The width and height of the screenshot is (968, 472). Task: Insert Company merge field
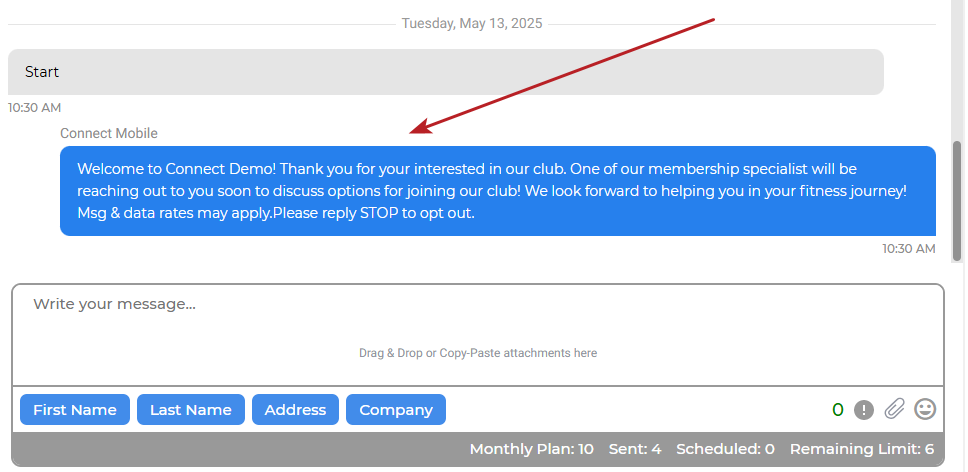pyautogui.click(x=396, y=410)
